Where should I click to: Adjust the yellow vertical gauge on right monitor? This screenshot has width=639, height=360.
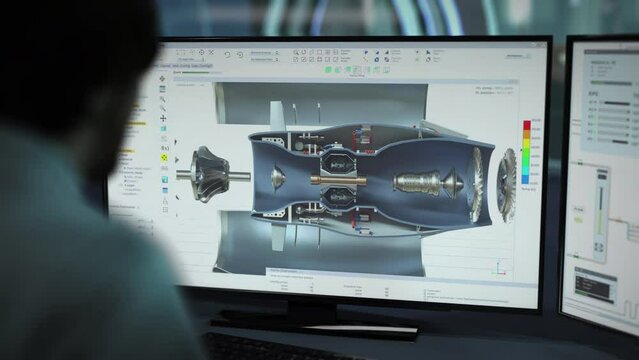coord(601,211)
